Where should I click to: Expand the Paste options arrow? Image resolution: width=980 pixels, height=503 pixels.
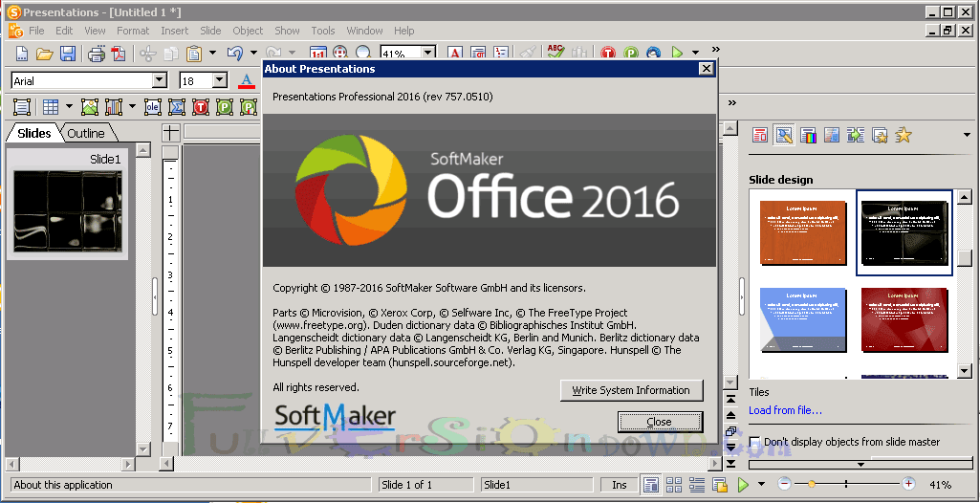[212, 54]
